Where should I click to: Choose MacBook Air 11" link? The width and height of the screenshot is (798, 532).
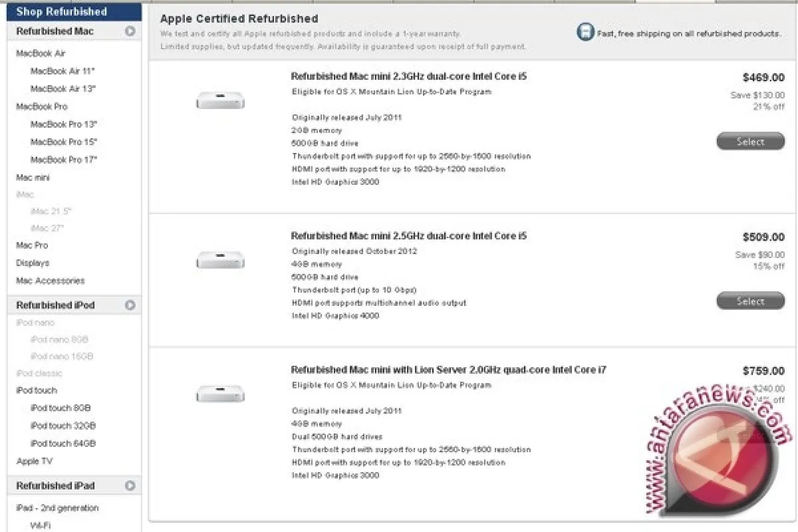[63, 71]
